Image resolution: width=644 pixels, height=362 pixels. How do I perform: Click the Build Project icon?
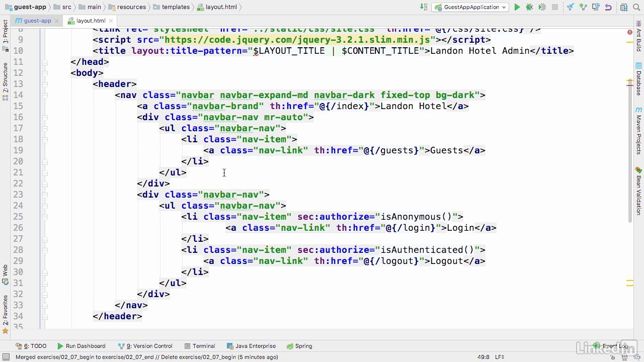(x=423, y=7)
